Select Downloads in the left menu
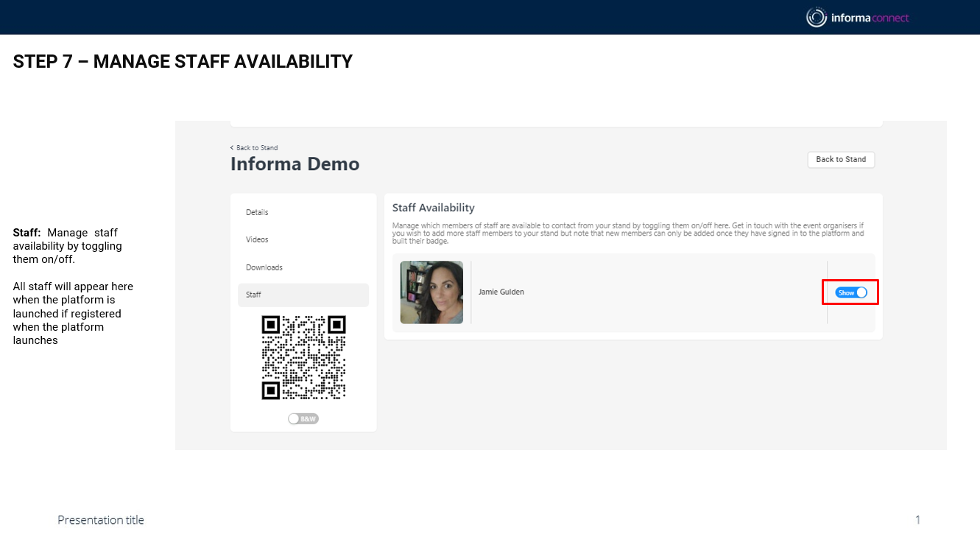 264,267
